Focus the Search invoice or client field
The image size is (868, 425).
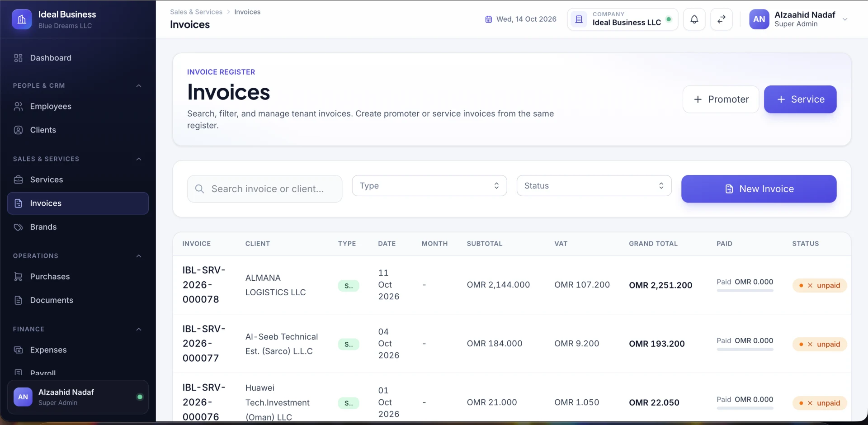tap(264, 189)
